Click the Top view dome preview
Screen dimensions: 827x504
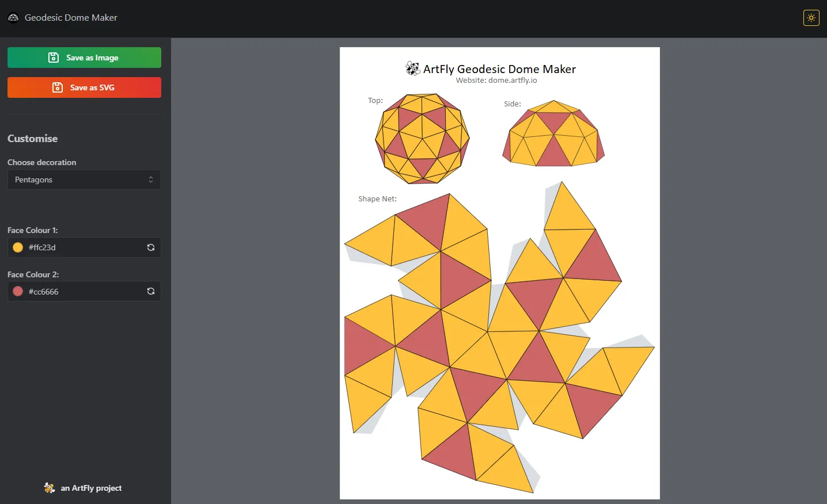click(x=422, y=139)
